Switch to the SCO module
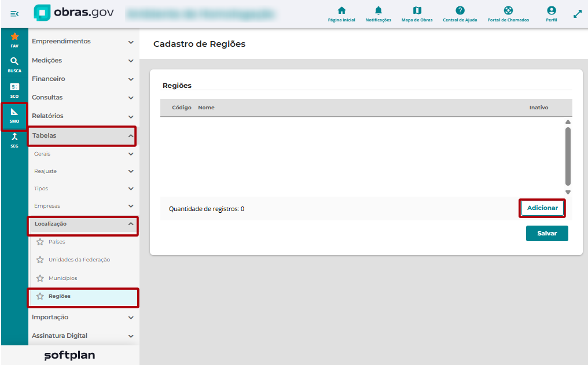 [14, 90]
